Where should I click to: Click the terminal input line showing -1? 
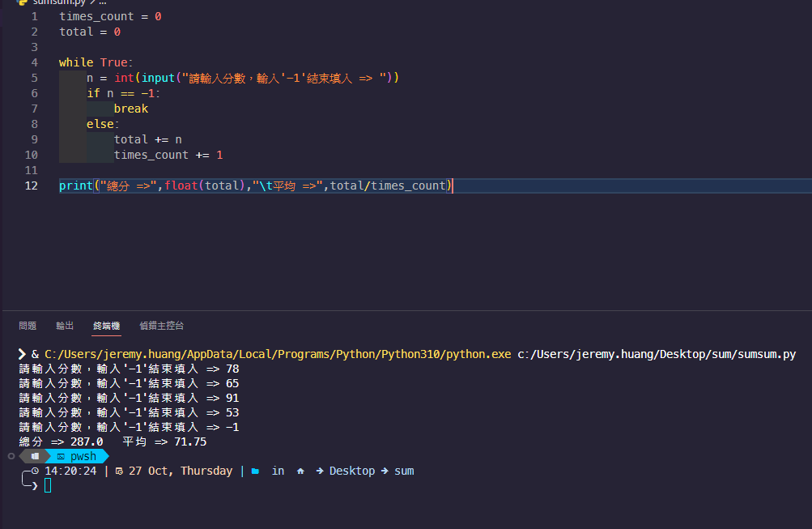(129, 427)
